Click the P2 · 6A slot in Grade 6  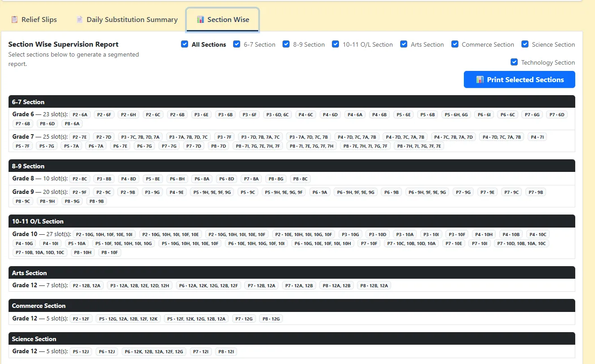(80, 114)
